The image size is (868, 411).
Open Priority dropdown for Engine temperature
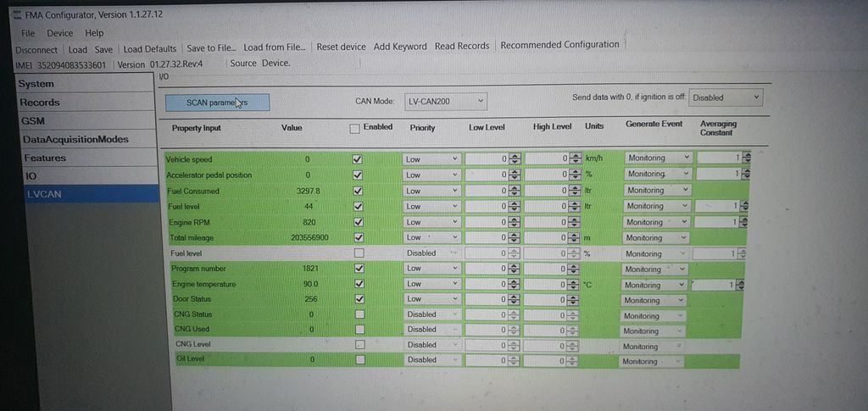coord(432,283)
